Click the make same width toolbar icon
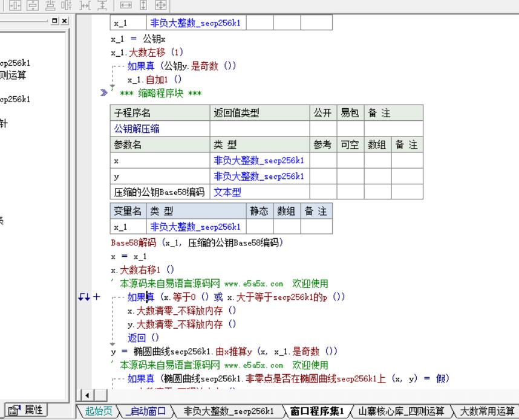Image resolution: width=519 pixels, height=420 pixels. 126,5
